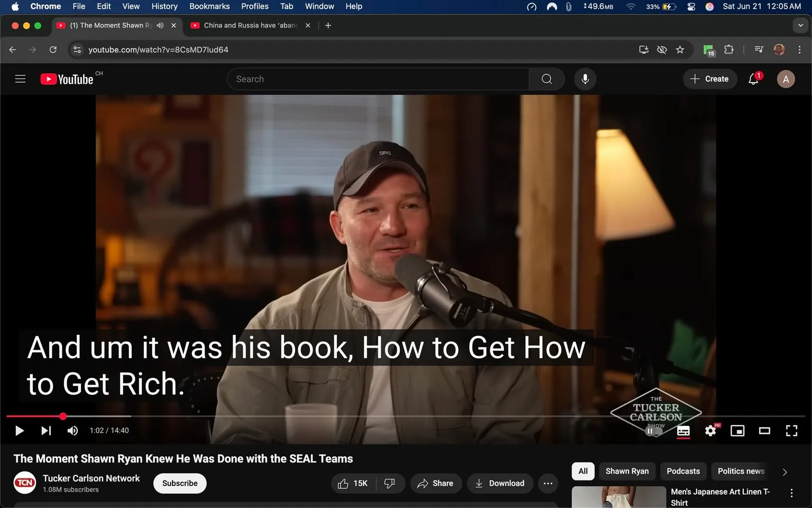The image size is (812, 508).
Task: Search with your voice microphone
Action: click(x=585, y=79)
